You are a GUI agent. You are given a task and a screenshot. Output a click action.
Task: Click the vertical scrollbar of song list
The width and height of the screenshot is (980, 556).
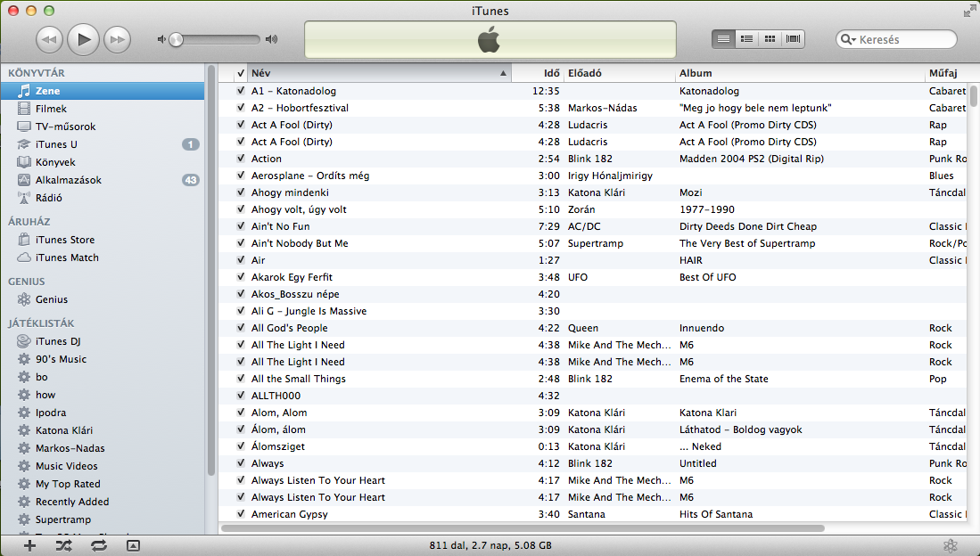click(973, 96)
